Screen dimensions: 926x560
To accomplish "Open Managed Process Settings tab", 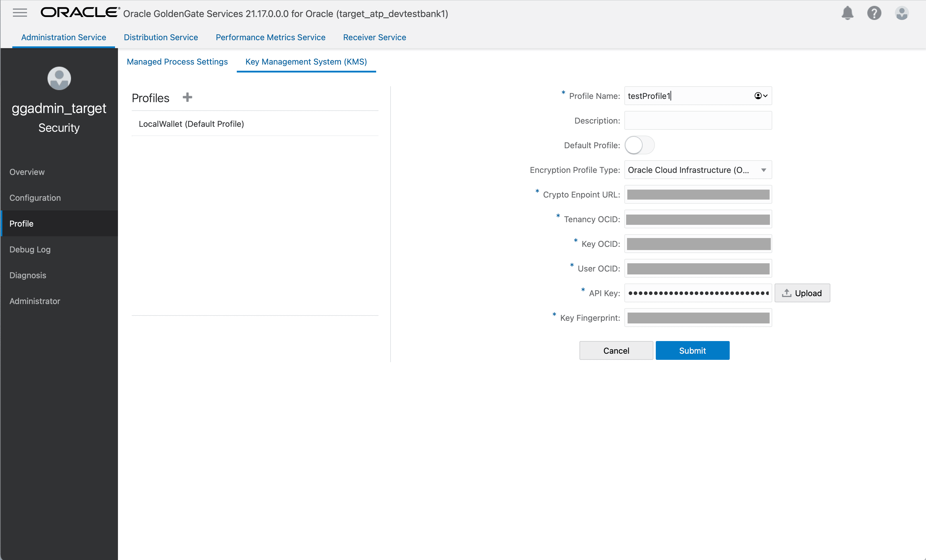I will pyautogui.click(x=177, y=62).
